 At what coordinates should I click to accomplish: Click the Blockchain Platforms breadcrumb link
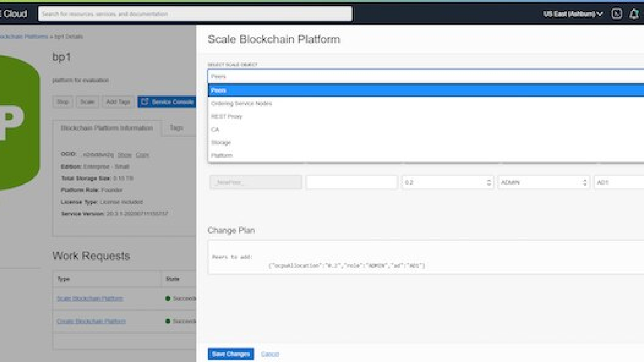[24, 37]
